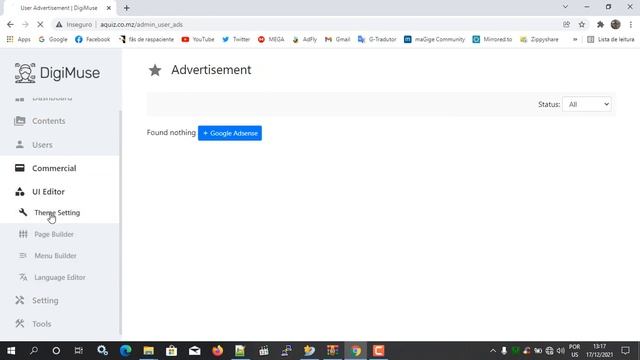
Task: Open Chrome extensions puzzle icon
Action: (600, 24)
